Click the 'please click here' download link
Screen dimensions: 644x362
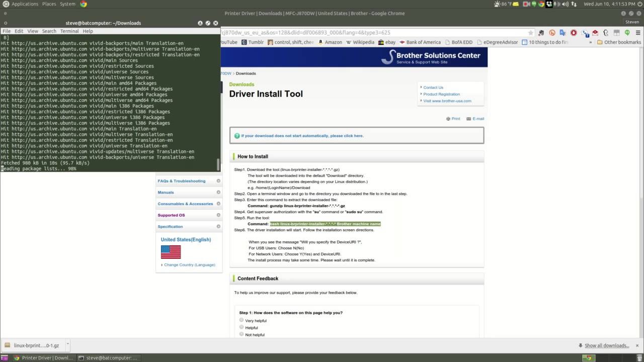coord(347,136)
